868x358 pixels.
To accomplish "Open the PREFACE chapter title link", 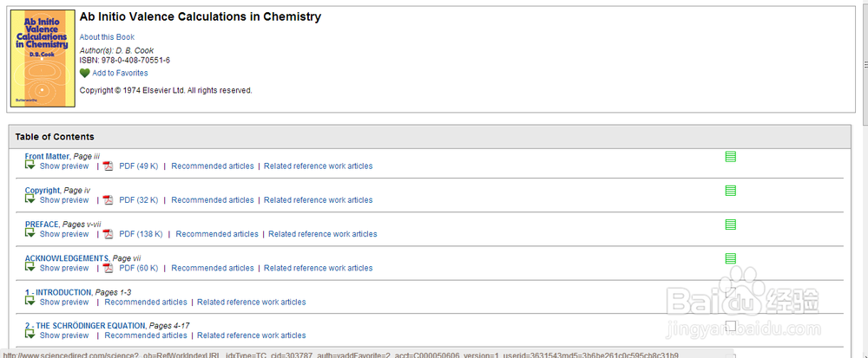I will pos(42,225).
